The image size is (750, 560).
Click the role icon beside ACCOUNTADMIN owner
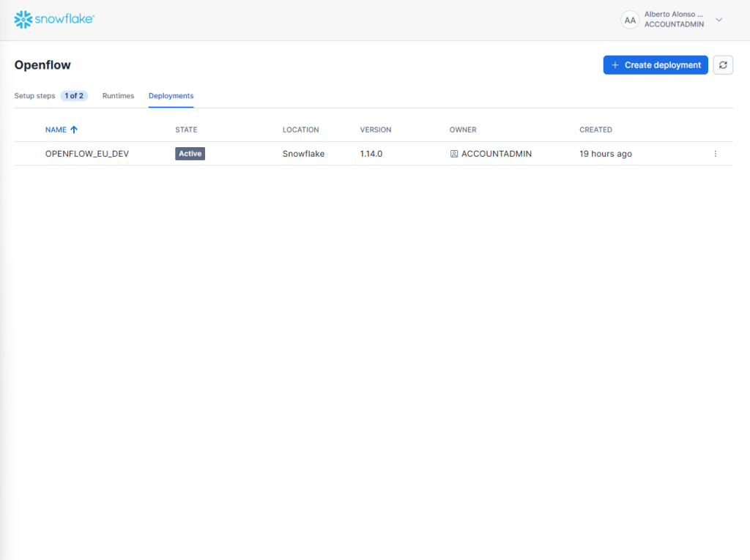click(x=454, y=154)
